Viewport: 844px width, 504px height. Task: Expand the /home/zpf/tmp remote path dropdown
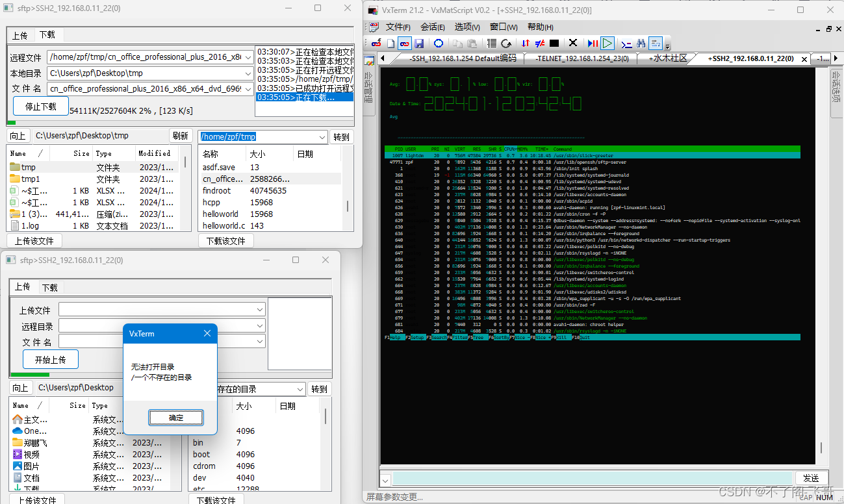coord(322,137)
